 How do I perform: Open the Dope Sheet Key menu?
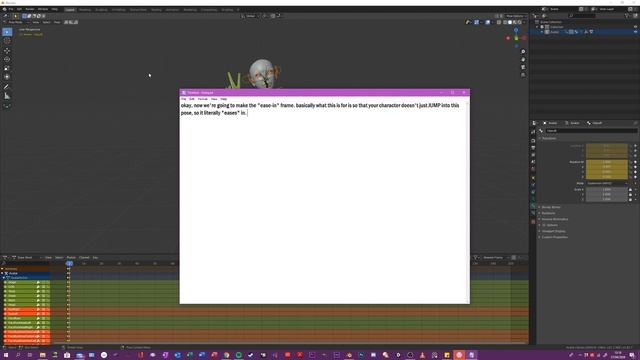click(95, 258)
